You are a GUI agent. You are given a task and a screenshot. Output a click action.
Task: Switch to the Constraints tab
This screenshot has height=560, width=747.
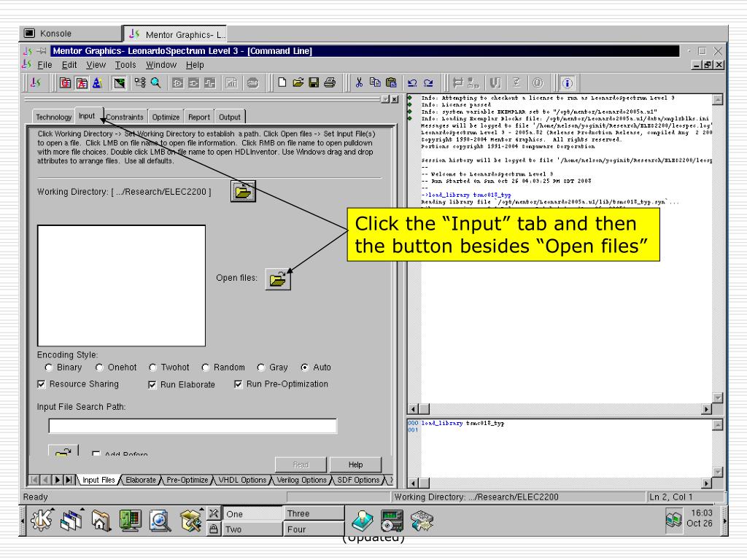125,117
